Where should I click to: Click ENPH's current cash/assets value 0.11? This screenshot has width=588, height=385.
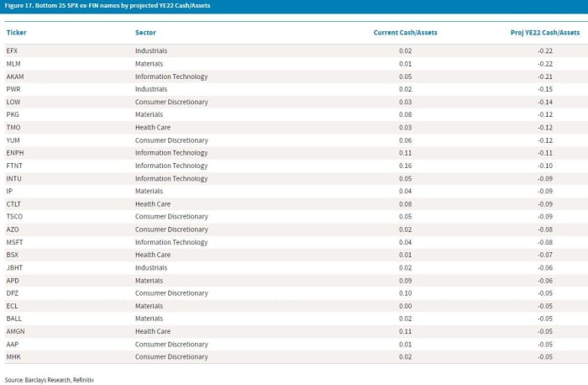pos(406,153)
